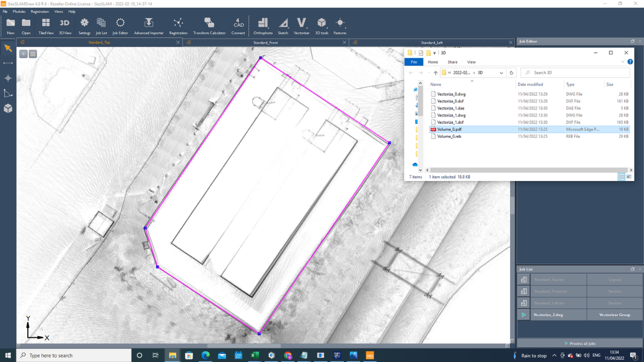Open the Features tool dropdown
The image size is (644, 362).
(340, 26)
